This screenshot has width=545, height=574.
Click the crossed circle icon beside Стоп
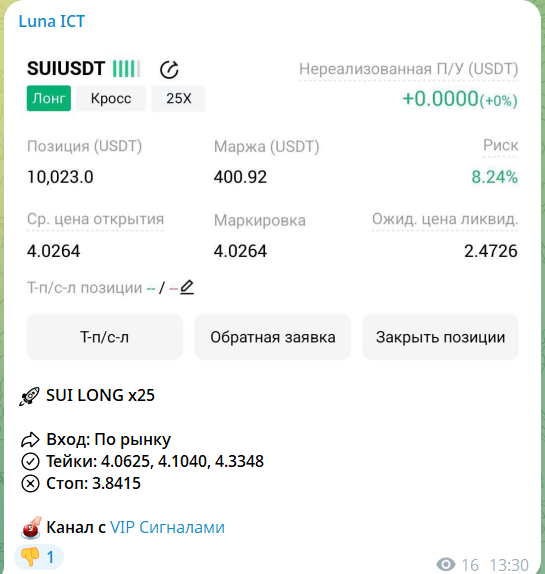30,484
